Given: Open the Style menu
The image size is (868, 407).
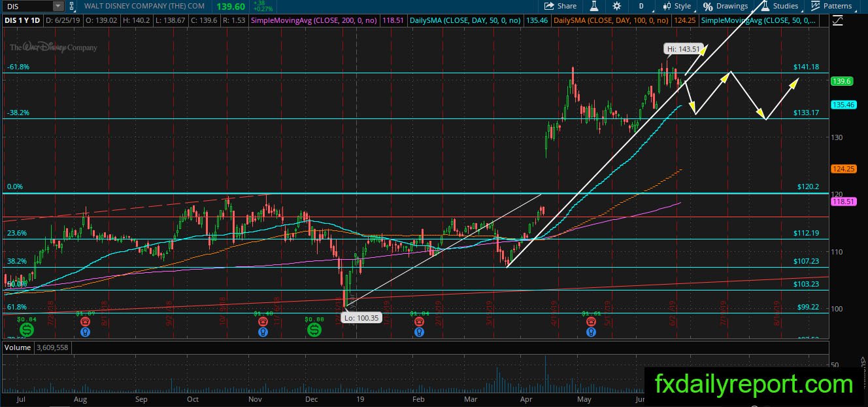Looking at the screenshot, I should pos(676,6).
